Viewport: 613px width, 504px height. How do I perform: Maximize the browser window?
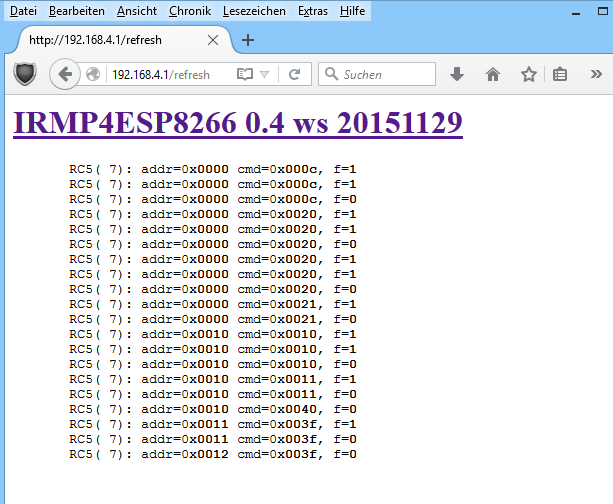pyautogui.click(x=603, y=11)
